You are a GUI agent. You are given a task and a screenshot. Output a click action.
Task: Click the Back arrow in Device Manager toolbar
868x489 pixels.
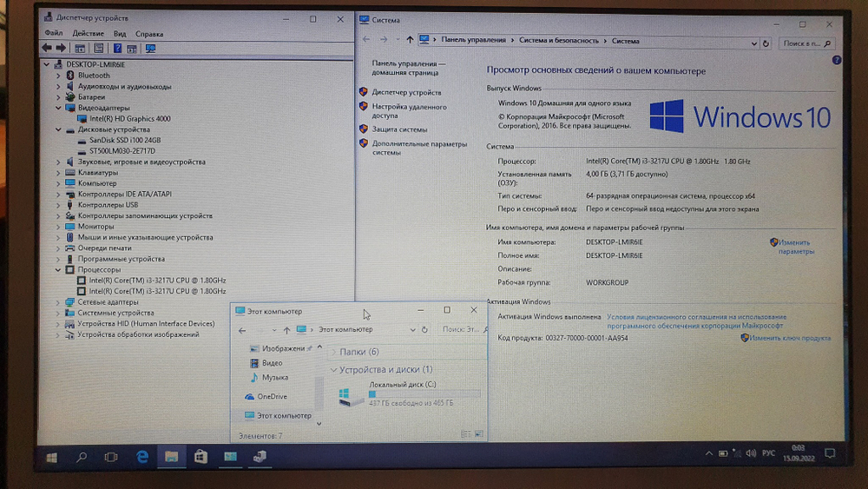point(47,49)
